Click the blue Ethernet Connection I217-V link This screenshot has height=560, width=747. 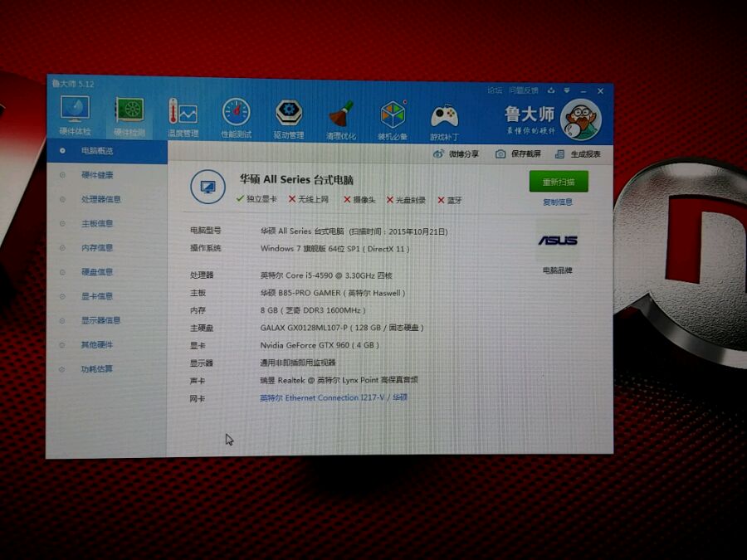click(x=334, y=397)
